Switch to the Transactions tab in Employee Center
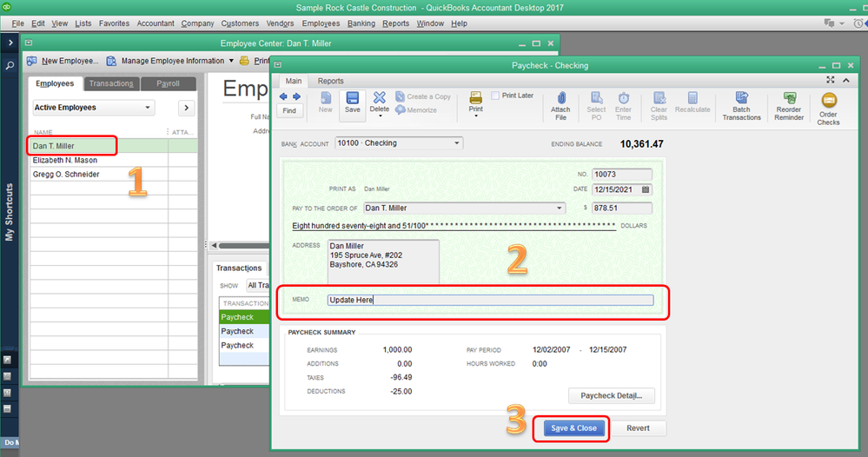 (x=111, y=83)
